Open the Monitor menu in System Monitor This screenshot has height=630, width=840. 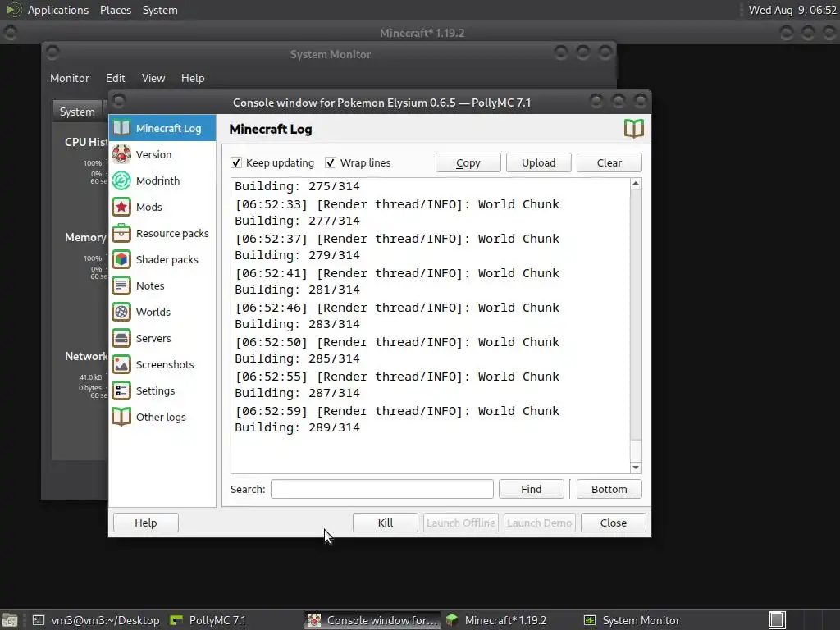tap(70, 78)
